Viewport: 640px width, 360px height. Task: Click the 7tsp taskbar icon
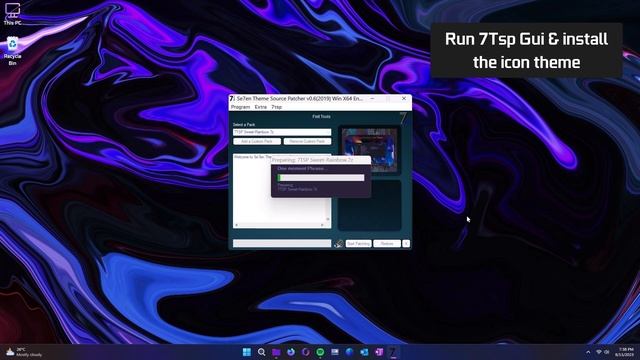click(x=393, y=352)
